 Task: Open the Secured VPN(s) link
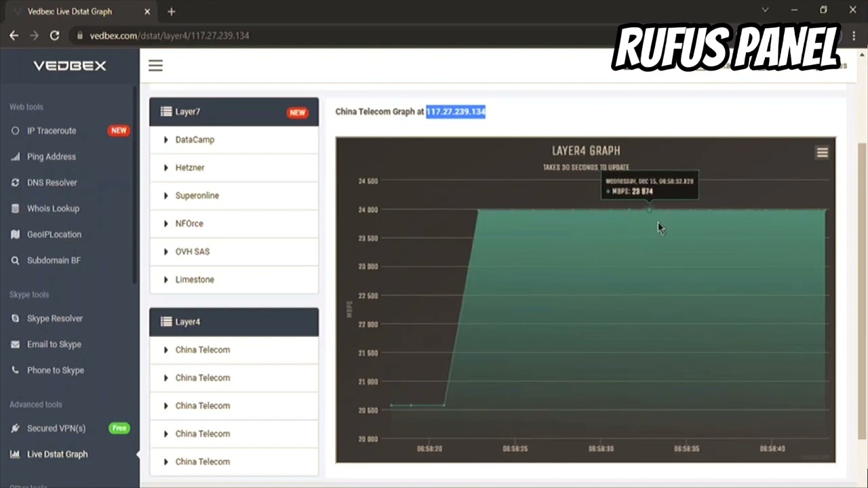56,428
